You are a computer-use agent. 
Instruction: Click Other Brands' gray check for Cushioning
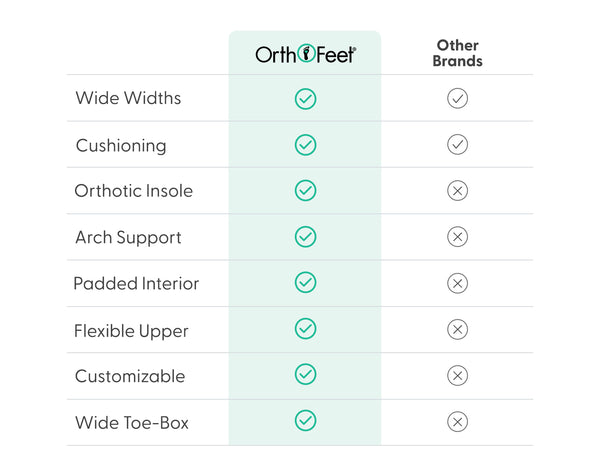tap(457, 145)
